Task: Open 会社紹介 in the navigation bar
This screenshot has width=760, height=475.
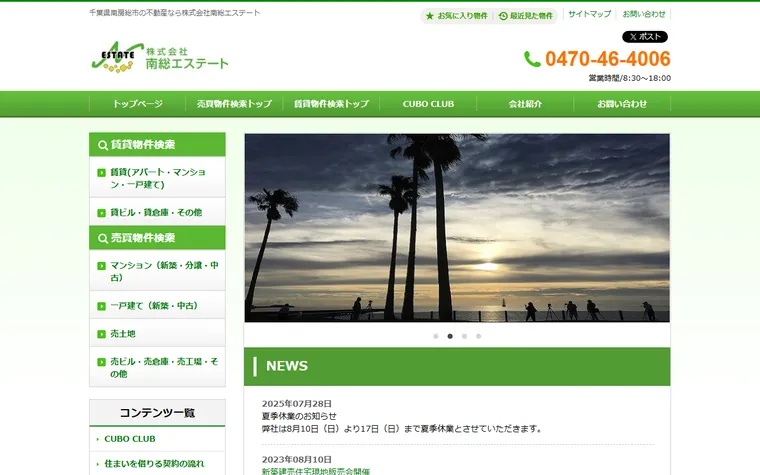Action: 525,104
